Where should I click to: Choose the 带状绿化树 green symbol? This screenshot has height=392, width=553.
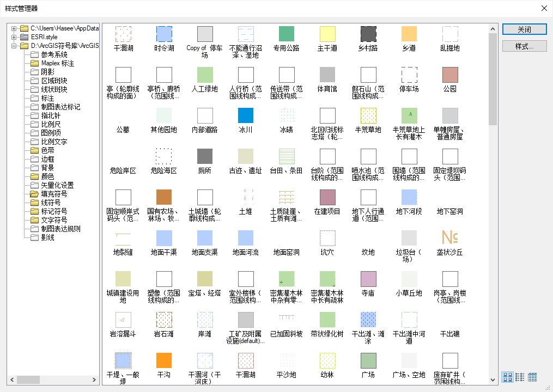327,320
